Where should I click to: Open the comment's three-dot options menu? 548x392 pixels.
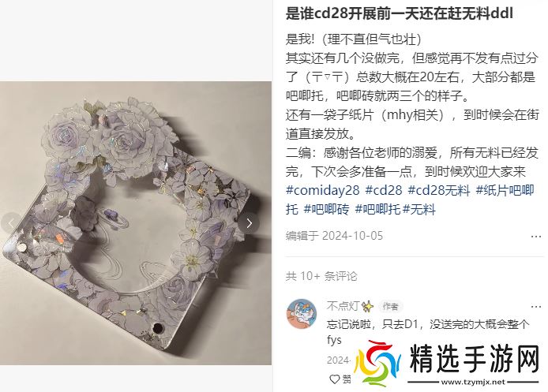coord(536,307)
